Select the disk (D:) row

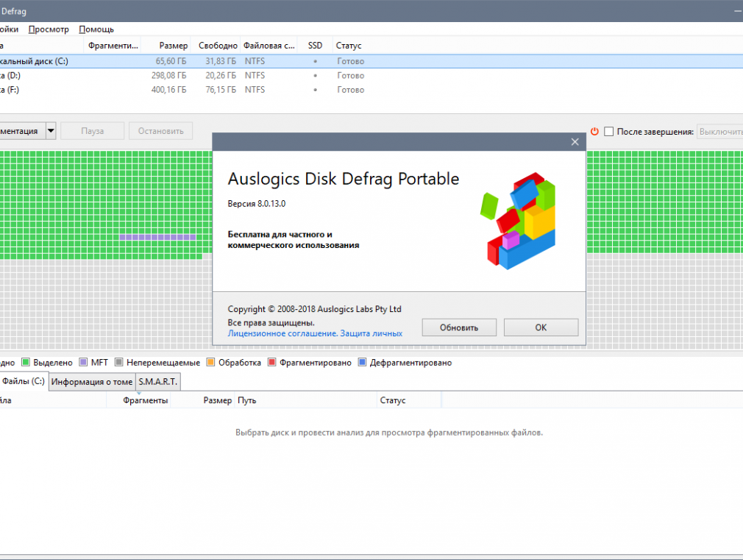click(x=371, y=75)
